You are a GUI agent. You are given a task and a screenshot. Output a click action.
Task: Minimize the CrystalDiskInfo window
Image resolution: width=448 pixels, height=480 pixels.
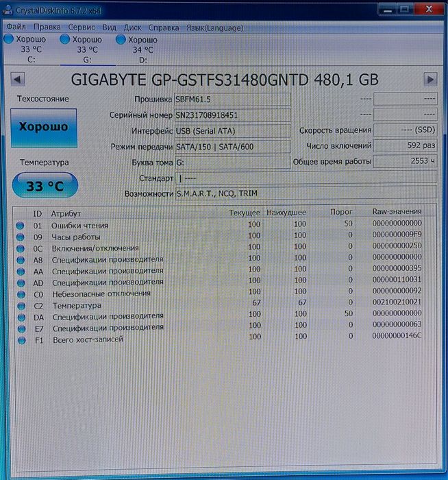(x=387, y=10)
